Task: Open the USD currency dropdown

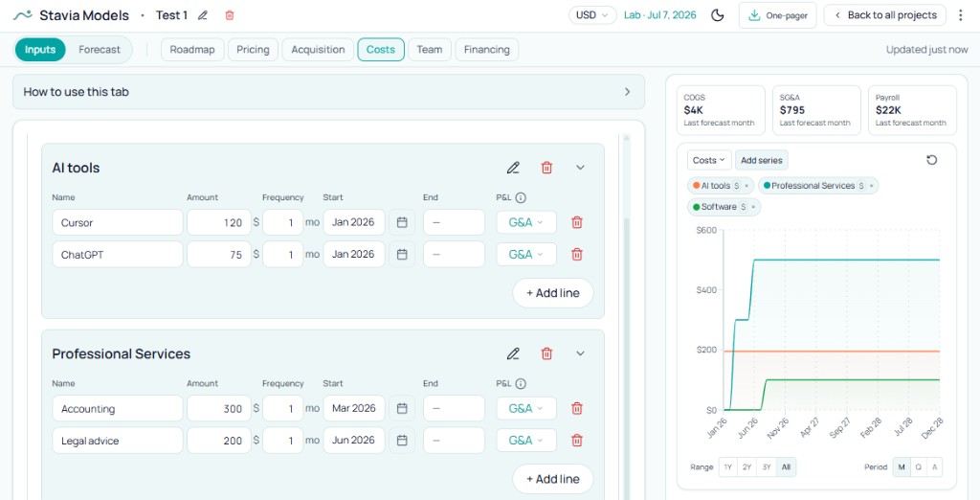Action: 592,15
